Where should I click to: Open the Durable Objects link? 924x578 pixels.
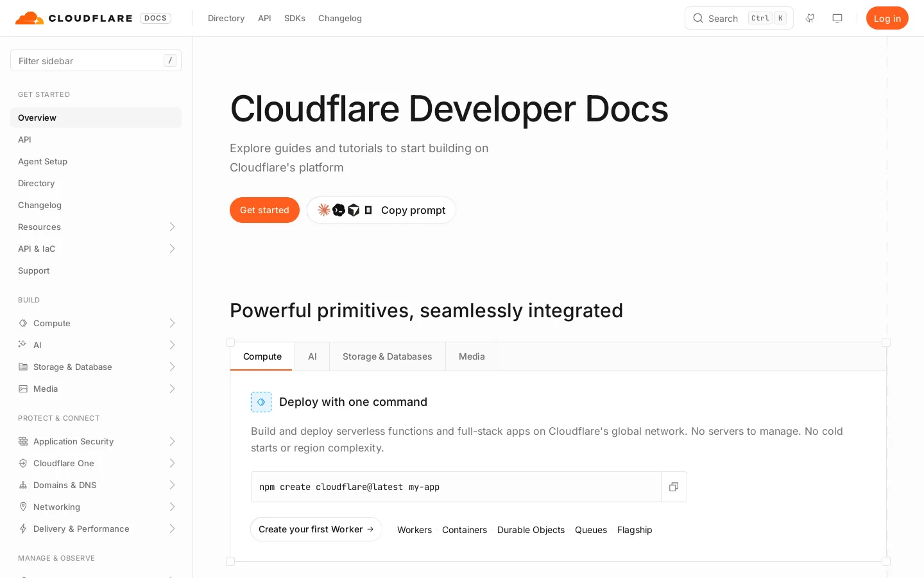click(531, 530)
